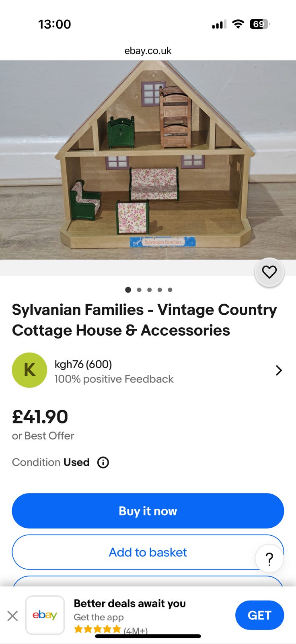Viewport: 296px width, 644px height.
Task: Tap the cellular signal bars icon
Action: [x=219, y=25]
